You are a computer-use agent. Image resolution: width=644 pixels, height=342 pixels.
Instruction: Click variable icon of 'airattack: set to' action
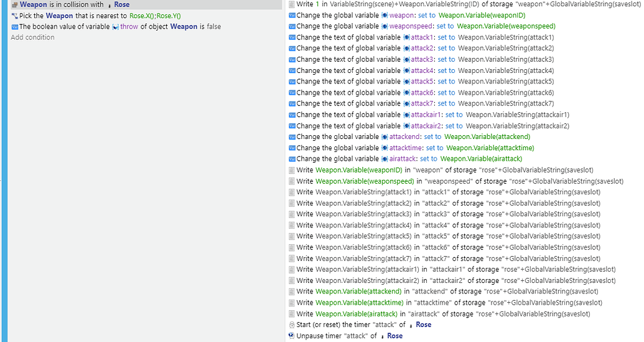(x=292, y=159)
